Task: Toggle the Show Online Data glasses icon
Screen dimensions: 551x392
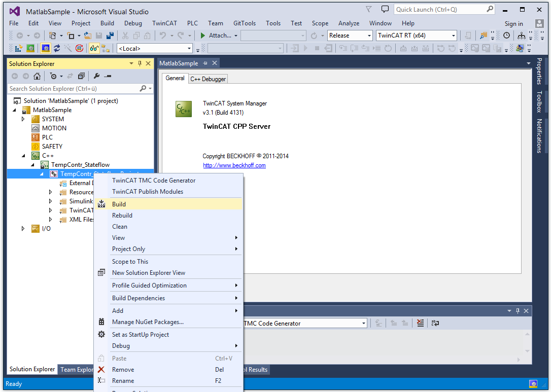Action: [x=94, y=49]
